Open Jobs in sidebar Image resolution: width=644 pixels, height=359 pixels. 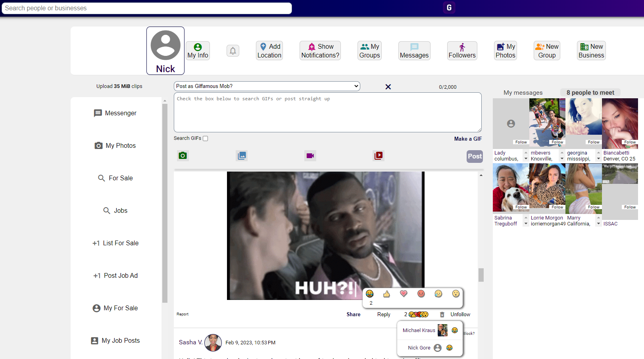pos(115,211)
